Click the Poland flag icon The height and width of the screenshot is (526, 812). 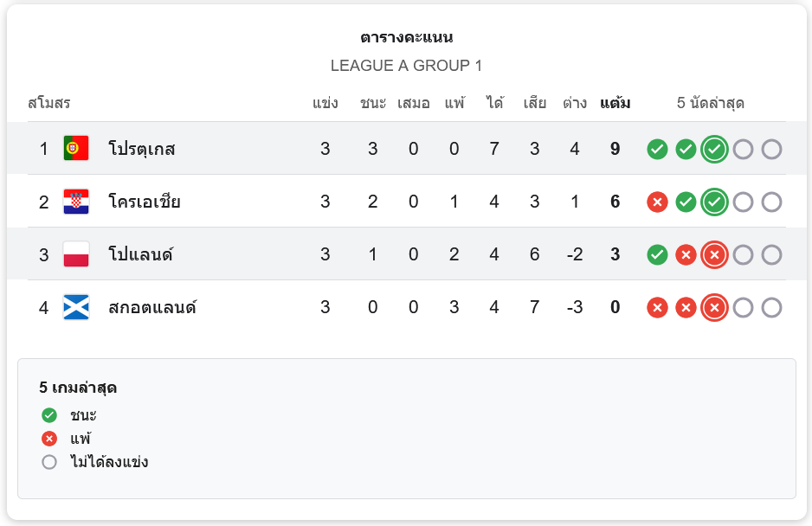(76, 254)
